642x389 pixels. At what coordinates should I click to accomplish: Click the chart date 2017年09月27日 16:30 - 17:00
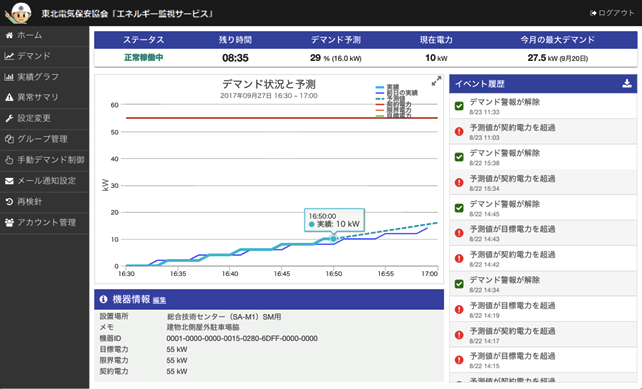point(269,96)
